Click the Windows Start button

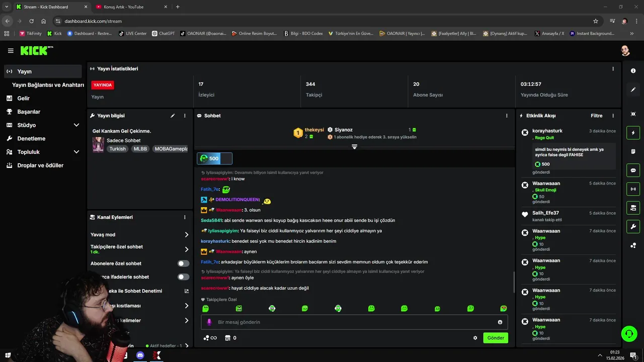(x=8, y=355)
